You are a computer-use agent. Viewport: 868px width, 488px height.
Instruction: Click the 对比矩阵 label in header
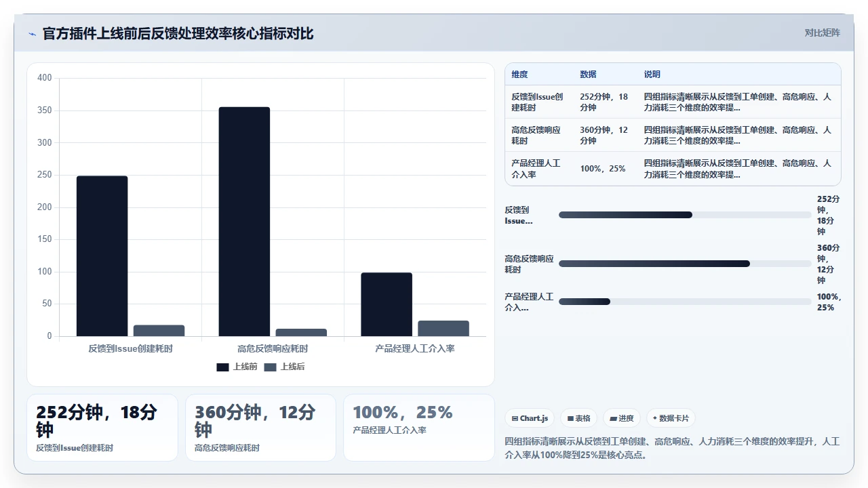point(822,33)
